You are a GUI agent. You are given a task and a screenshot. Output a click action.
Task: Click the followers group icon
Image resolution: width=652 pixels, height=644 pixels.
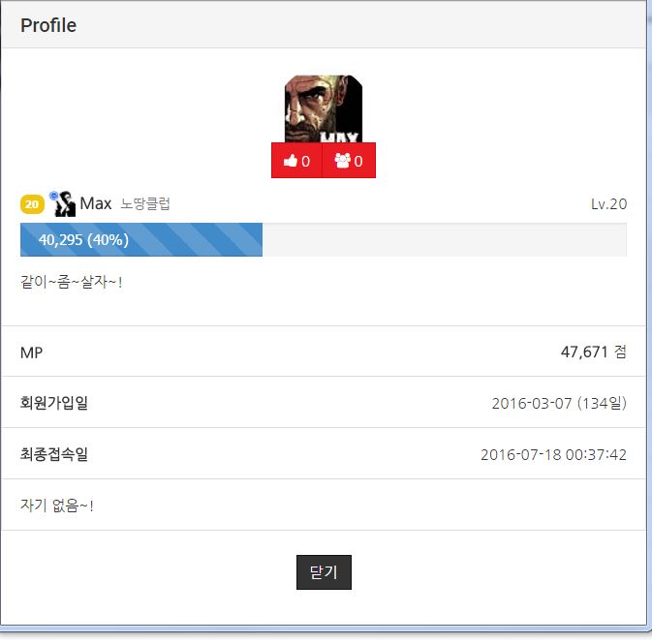(x=343, y=161)
